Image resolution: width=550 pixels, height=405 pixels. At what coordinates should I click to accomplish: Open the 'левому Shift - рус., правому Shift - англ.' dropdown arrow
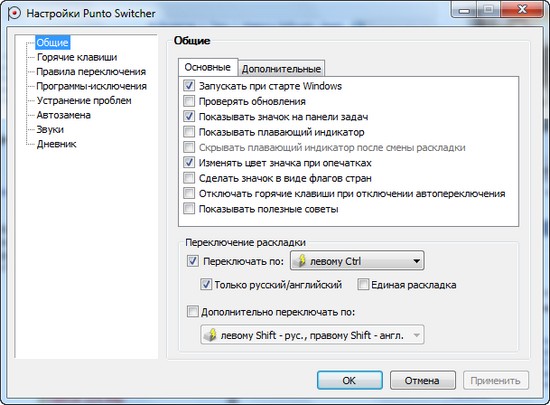(x=416, y=335)
